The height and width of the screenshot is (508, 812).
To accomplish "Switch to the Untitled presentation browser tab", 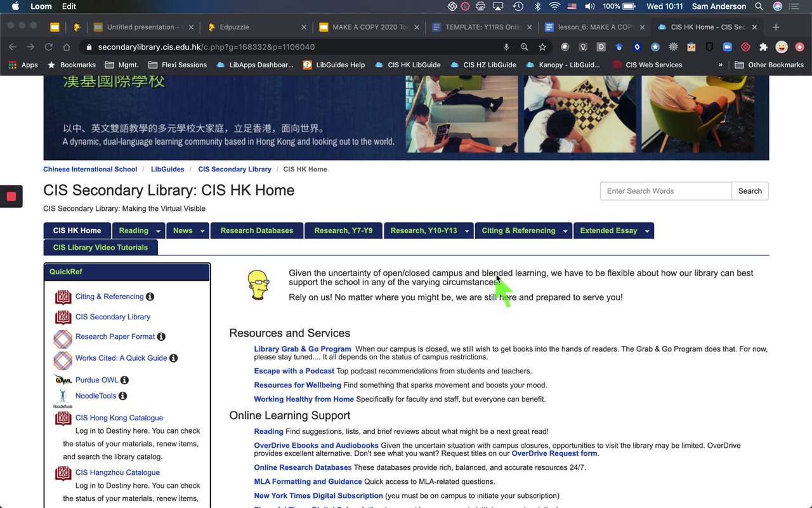I will [x=143, y=27].
